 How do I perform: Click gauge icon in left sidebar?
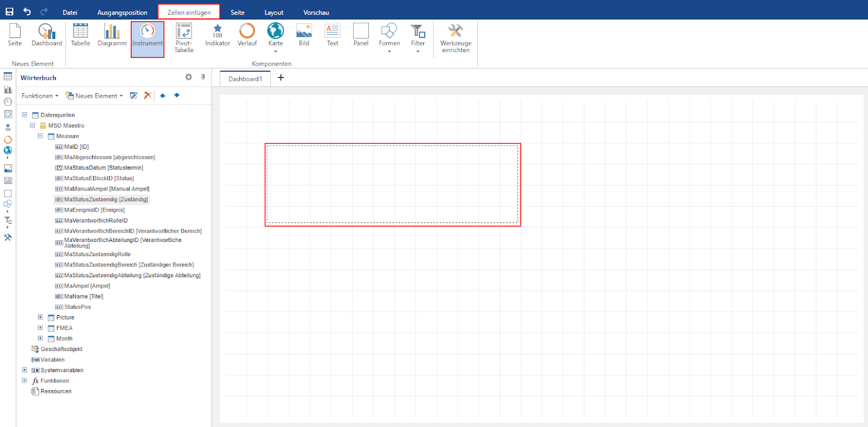click(x=8, y=101)
